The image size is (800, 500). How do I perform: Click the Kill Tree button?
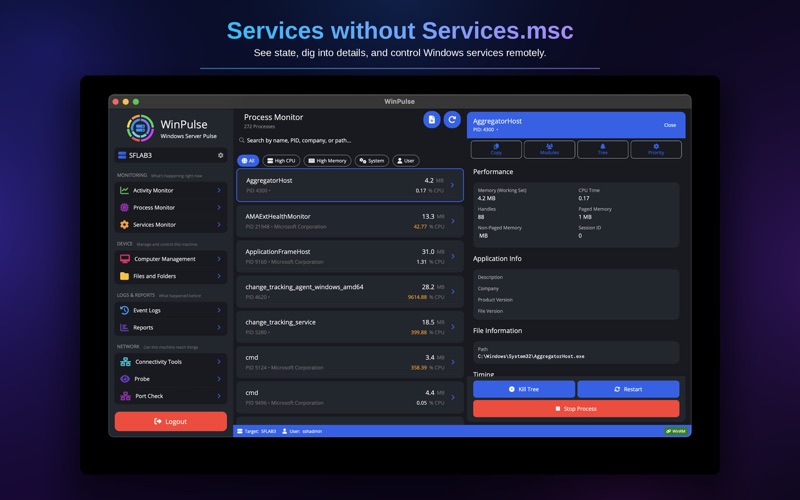click(524, 389)
